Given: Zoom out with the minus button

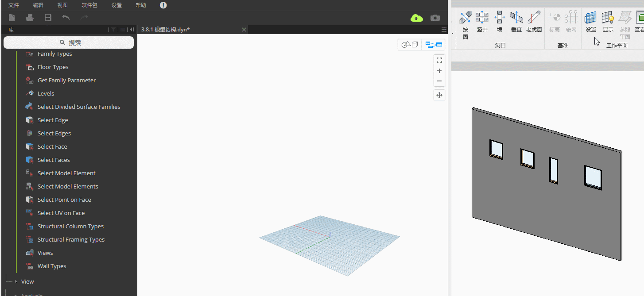Looking at the screenshot, I should [439, 81].
